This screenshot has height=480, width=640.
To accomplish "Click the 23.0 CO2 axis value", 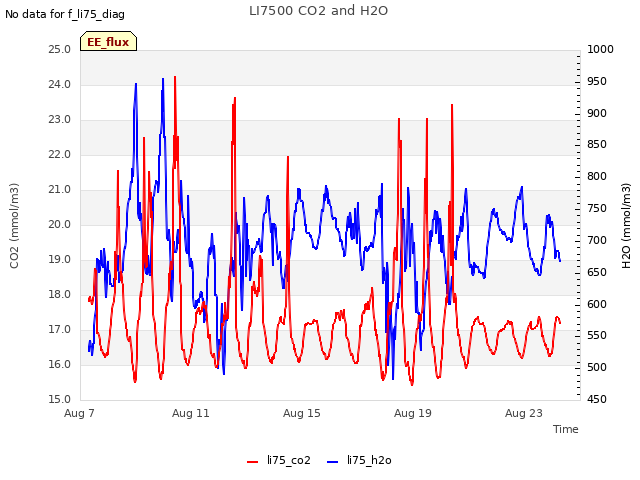I will point(60,120).
